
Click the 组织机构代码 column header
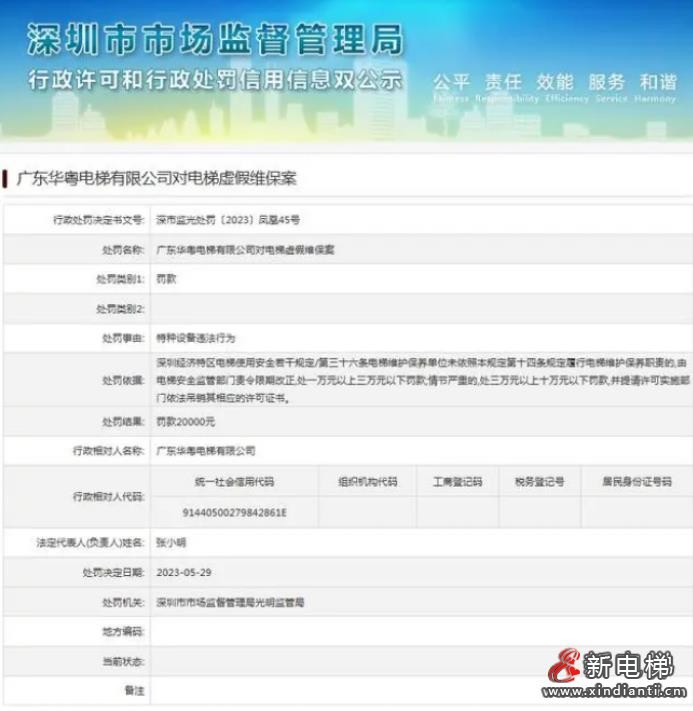point(368,482)
